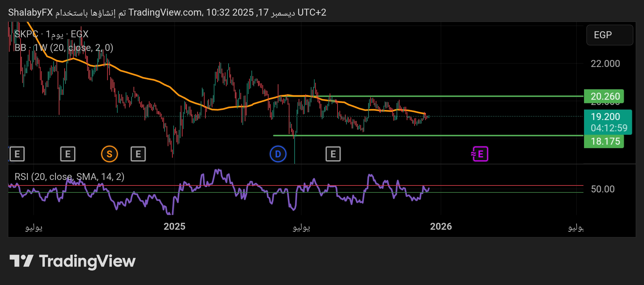This screenshot has height=285, width=644.
Task: Click the E earnings marker right of the D marker
Action: [333, 154]
